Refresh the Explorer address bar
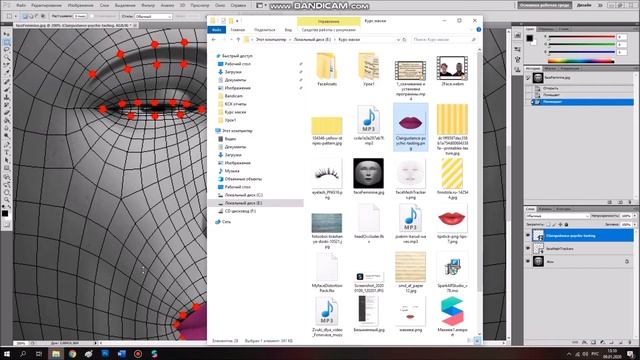Screen dimensions: 640x360 pos(404,40)
